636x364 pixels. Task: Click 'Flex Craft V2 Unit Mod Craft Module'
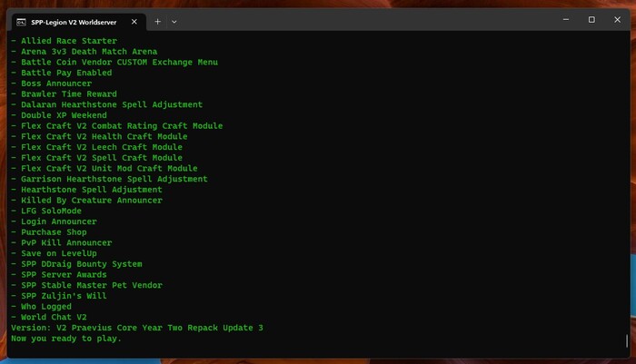click(x=104, y=168)
